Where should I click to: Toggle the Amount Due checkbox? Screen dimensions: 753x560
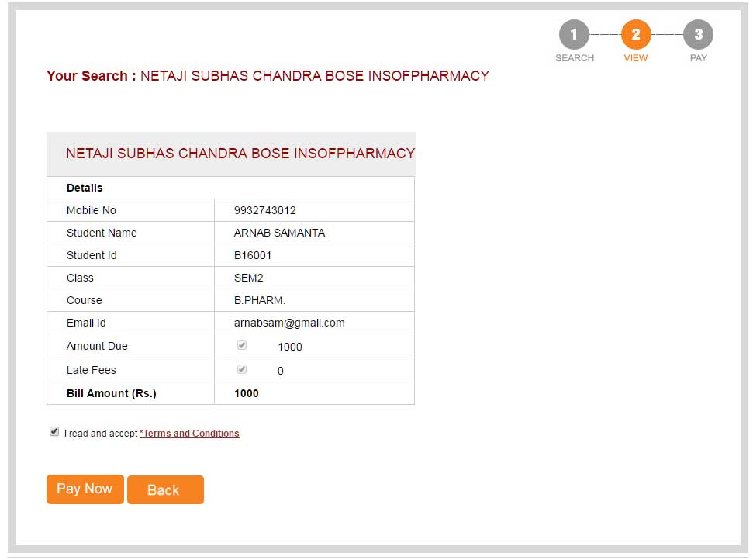pyautogui.click(x=242, y=345)
